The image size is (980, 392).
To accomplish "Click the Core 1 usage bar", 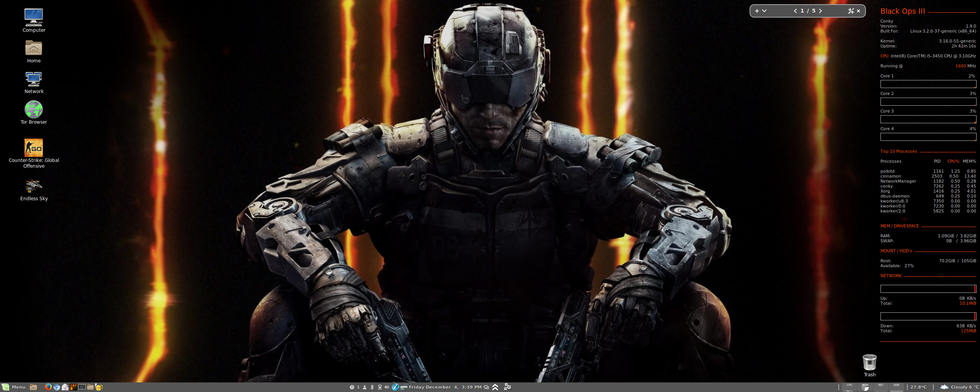I will click(x=928, y=84).
